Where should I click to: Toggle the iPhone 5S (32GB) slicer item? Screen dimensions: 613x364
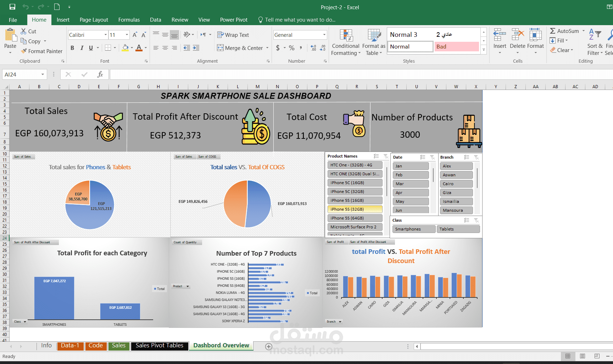click(355, 209)
